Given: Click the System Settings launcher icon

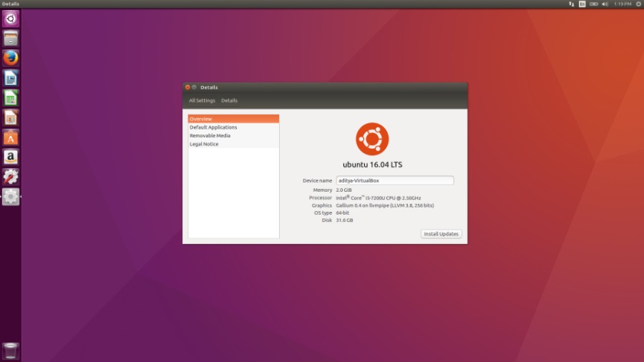Looking at the screenshot, I should pyautogui.click(x=11, y=197).
